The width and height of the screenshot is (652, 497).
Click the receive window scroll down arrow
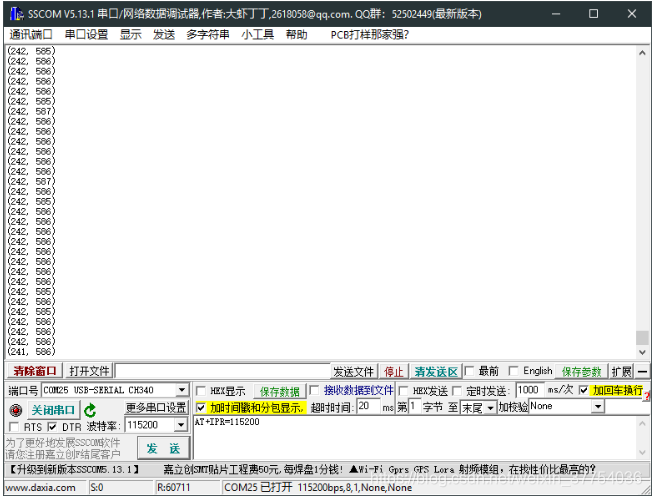point(642,352)
